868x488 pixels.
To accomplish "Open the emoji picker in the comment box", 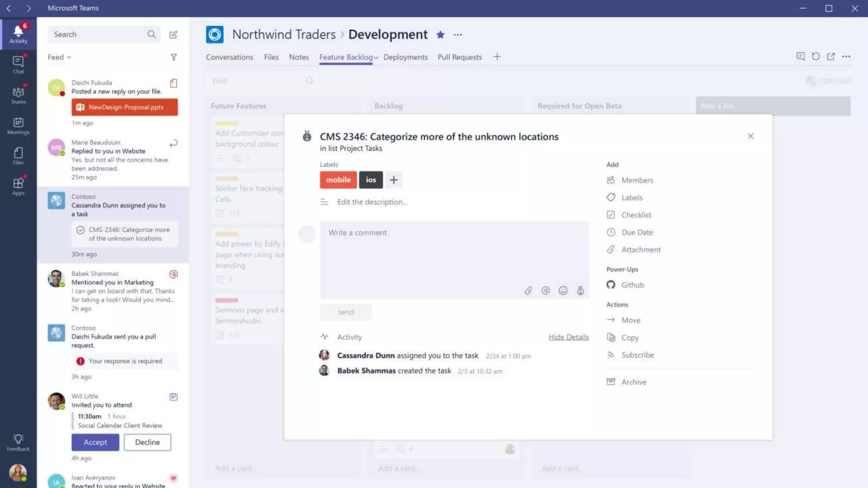I will 563,291.
